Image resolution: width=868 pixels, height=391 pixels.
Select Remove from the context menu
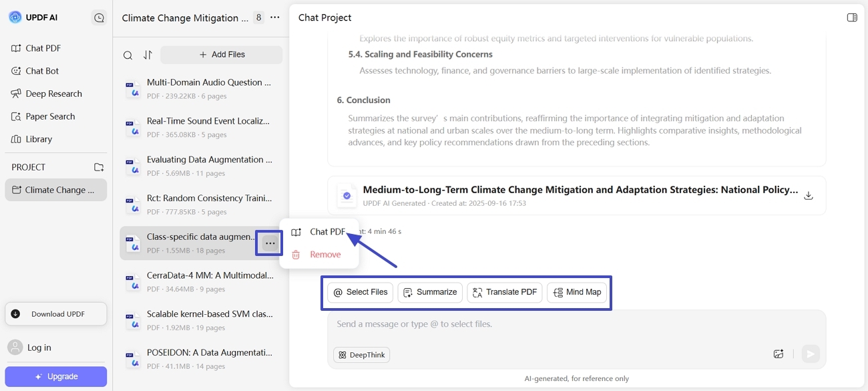click(325, 255)
